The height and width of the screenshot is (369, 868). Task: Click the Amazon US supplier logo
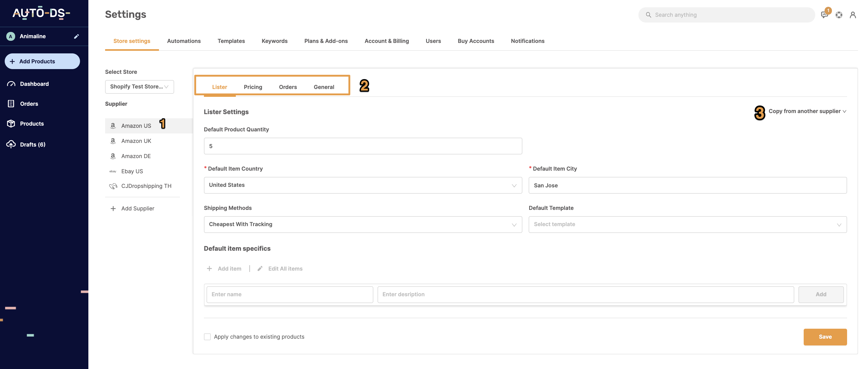click(x=113, y=126)
